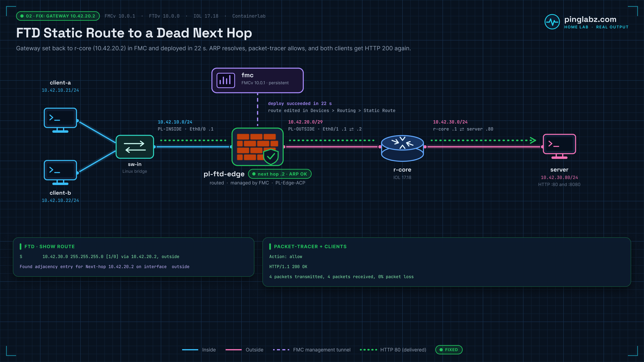Screen dimensions: 644x362
Task: Click the 'deploy succeeded in 22 s' label
Action: click(300, 103)
